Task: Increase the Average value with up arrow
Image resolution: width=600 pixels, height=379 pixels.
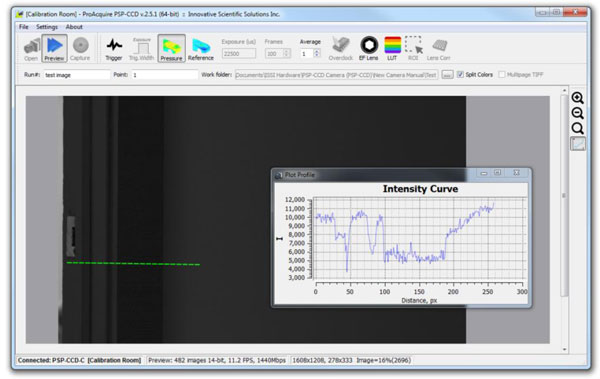Action: [x=316, y=51]
